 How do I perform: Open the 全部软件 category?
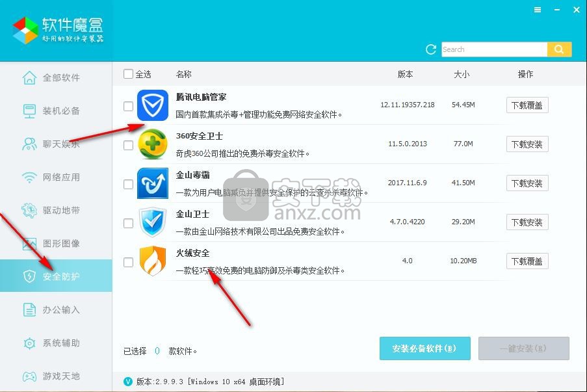[x=56, y=78]
